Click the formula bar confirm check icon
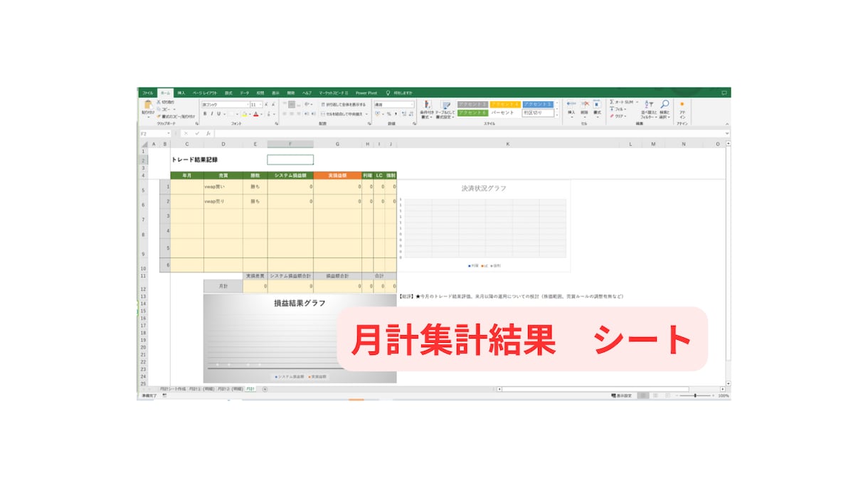The height and width of the screenshot is (488, 868). pos(197,133)
